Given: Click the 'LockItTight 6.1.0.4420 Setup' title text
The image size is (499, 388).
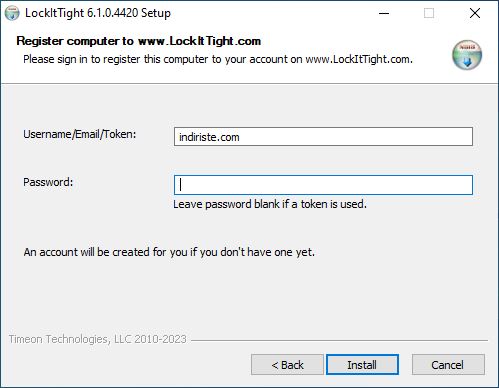Looking at the screenshot, I should [x=98, y=13].
